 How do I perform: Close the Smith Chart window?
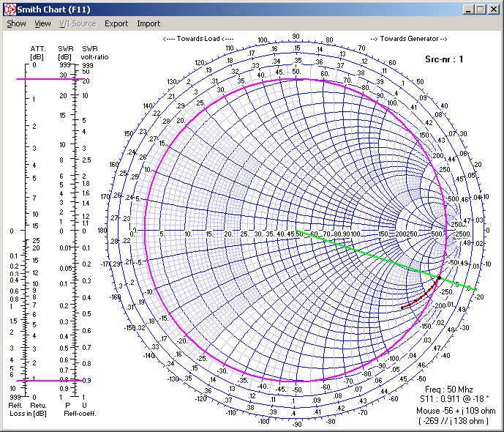click(x=493, y=9)
